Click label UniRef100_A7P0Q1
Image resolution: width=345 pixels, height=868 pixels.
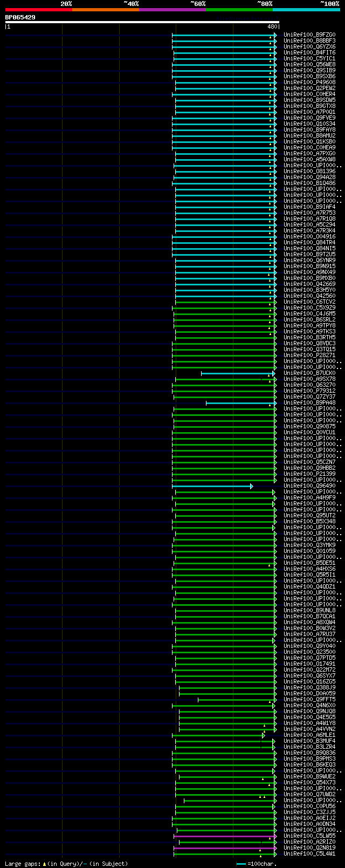pyautogui.click(x=309, y=112)
